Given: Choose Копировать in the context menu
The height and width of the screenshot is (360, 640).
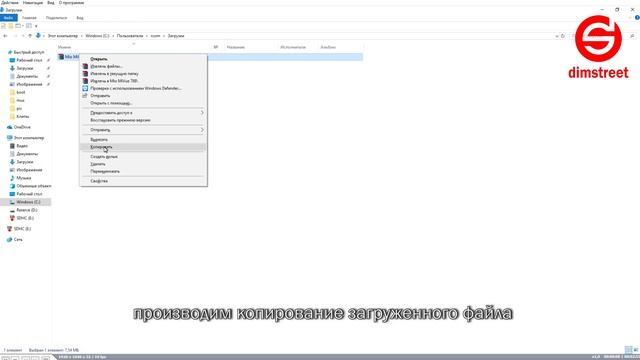Looking at the screenshot, I should point(143,147).
